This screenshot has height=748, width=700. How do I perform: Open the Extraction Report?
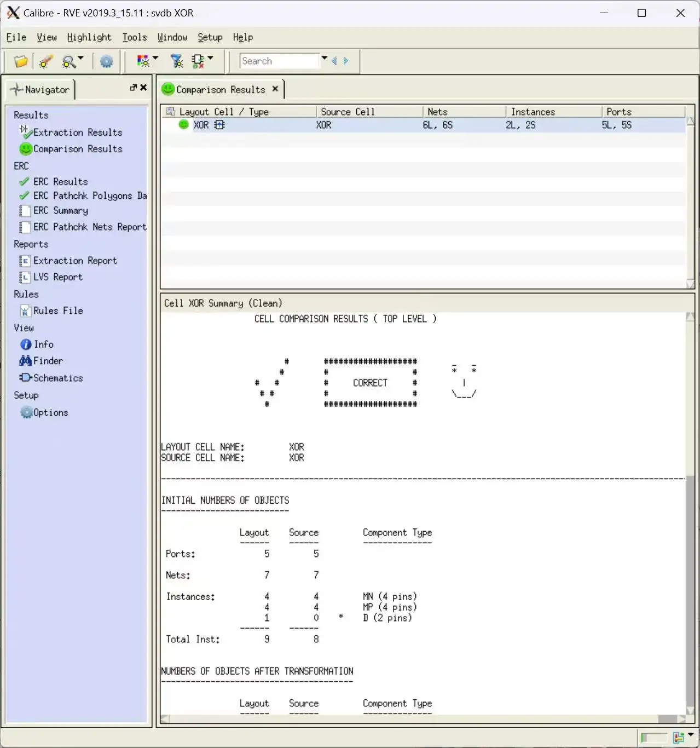click(76, 261)
